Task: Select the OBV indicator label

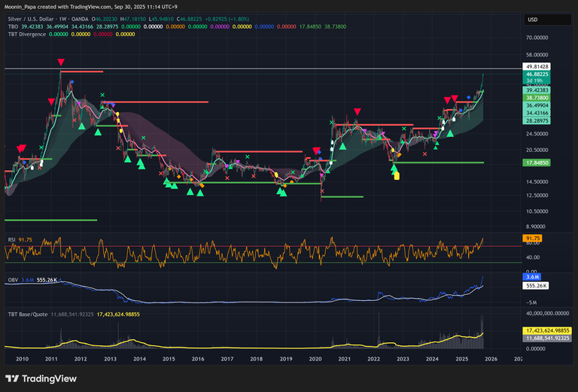Action: click(x=11, y=279)
